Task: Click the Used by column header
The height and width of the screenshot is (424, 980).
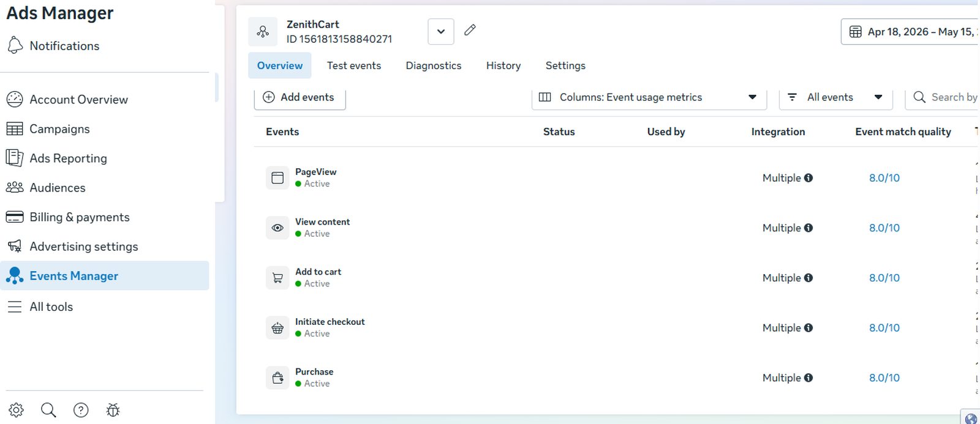Action: click(666, 132)
